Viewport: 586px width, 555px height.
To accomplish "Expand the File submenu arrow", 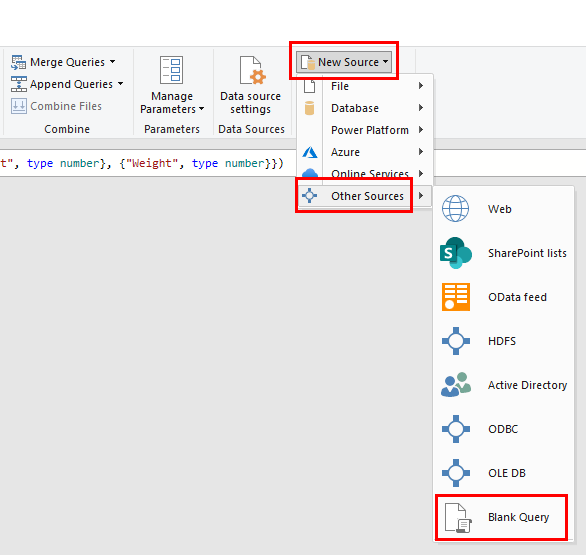I will click(421, 86).
